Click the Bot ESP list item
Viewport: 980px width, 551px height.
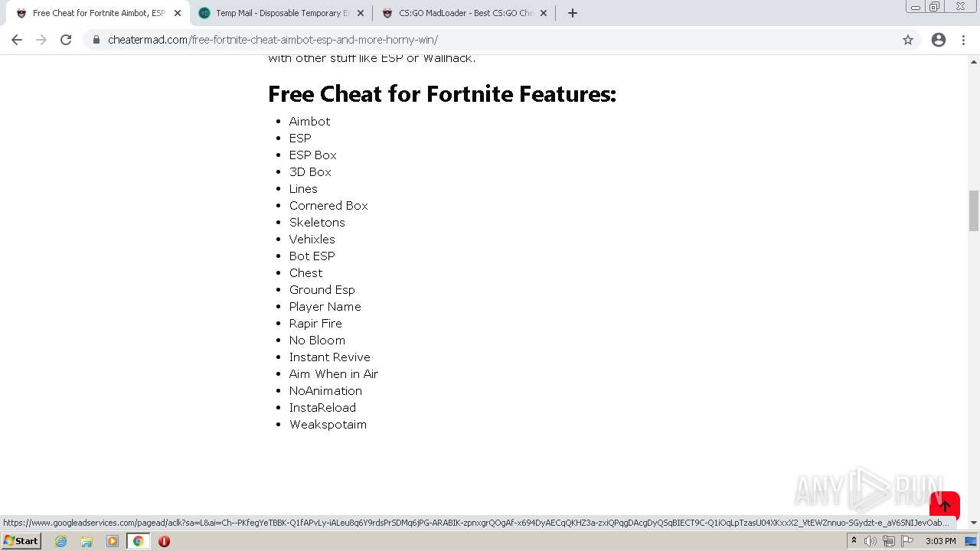click(312, 256)
